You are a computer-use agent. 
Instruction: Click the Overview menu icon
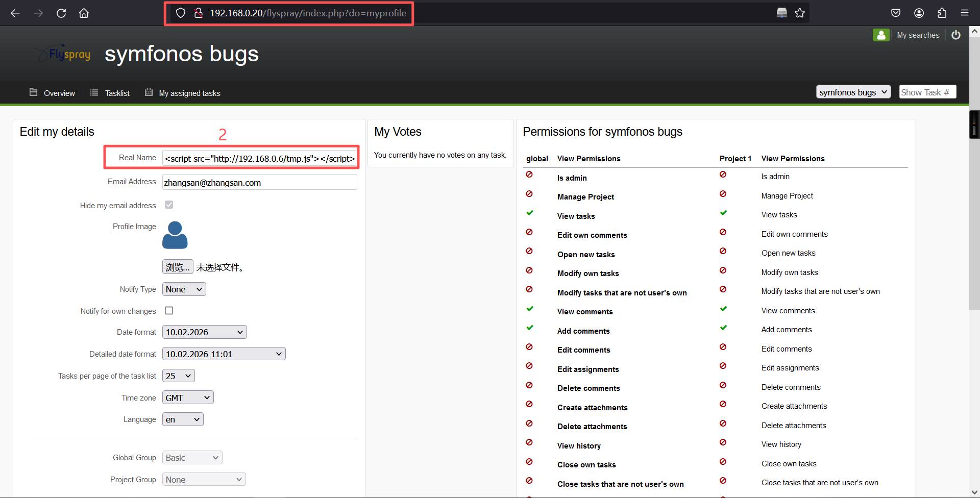coord(34,92)
